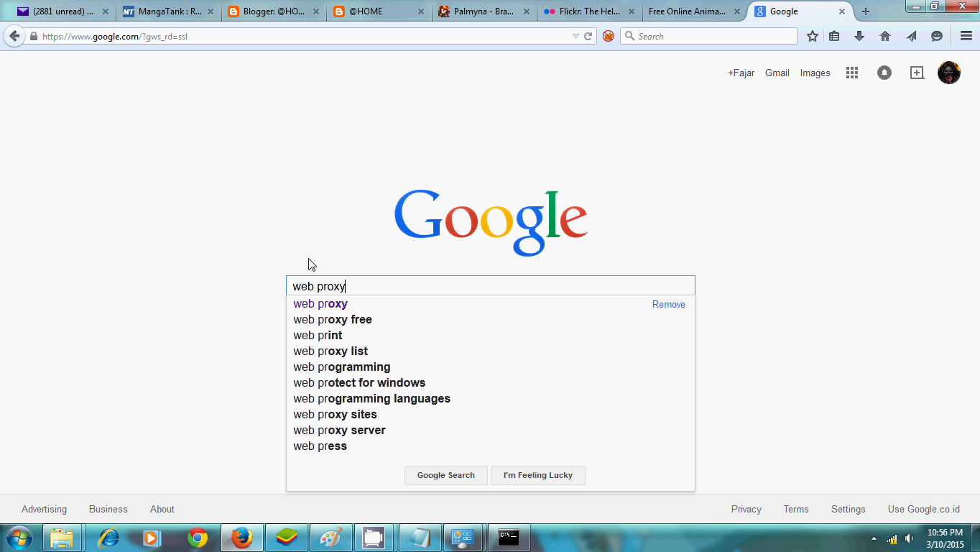This screenshot has height=552, width=980.
Task: Switch to the Blogger: @HO... tab
Action: (274, 11)
